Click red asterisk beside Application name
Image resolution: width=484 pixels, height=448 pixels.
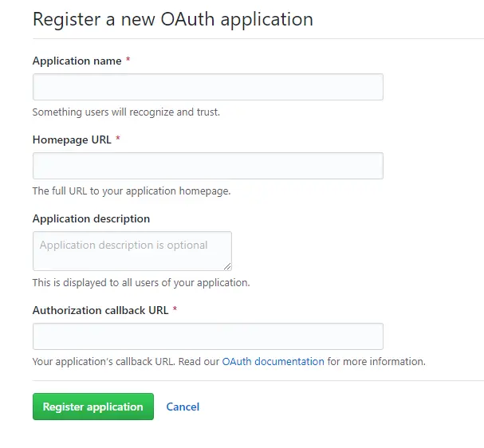click(x=128, y=61)
